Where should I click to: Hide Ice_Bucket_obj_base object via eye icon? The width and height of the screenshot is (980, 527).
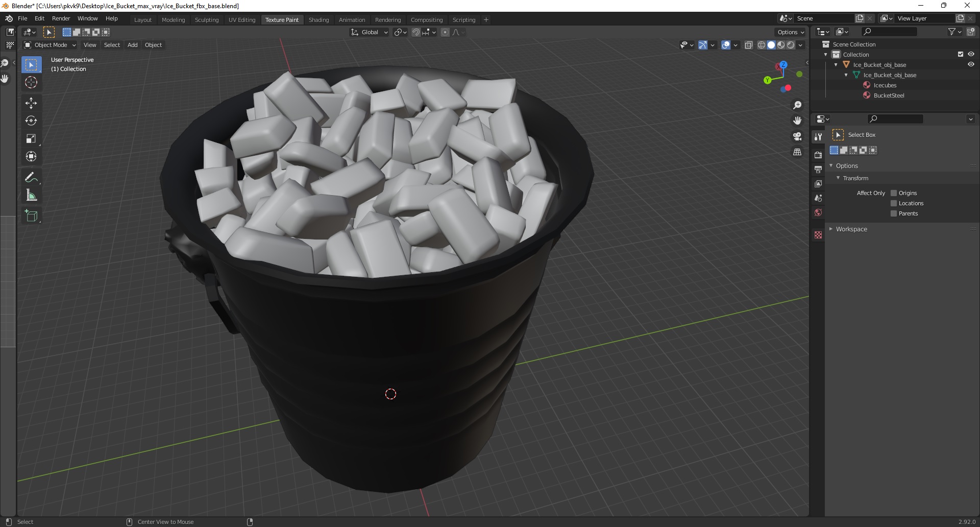click(x=971, y=64)
